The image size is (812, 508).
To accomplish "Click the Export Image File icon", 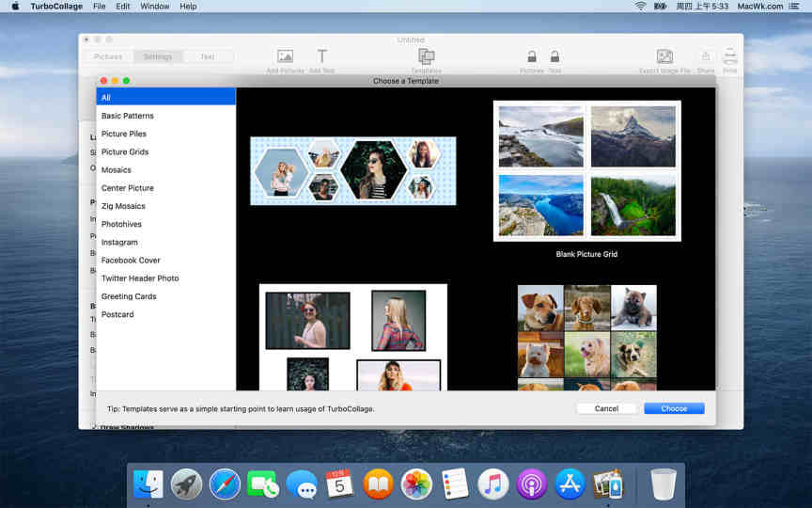I will [664, 56].
